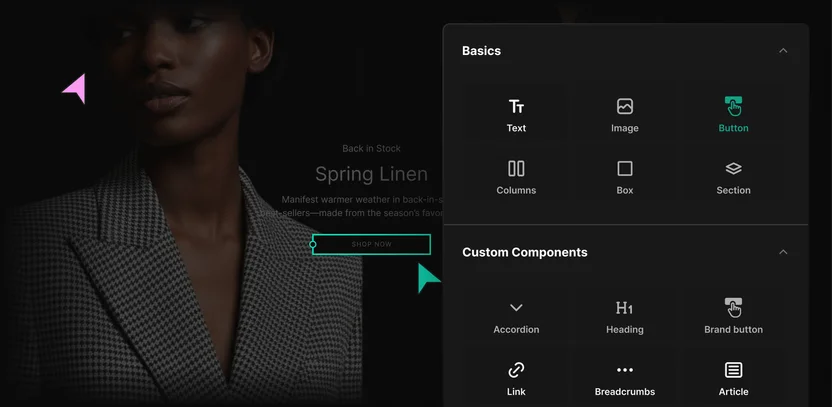This screenshot has height=407, width=832.
Task: Choose the Accordion custom component
Action: (516, 317)
